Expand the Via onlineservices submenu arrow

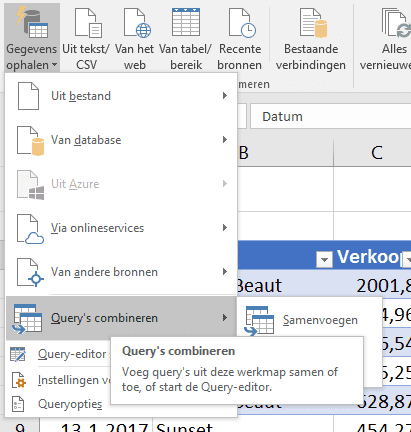pos(225,228)
